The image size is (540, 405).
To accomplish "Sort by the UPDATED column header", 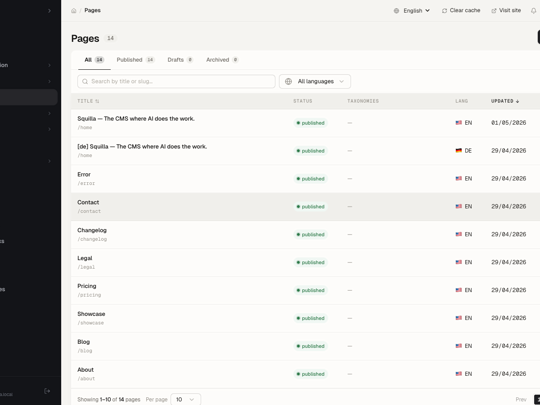I will click(x=505, y=101).
